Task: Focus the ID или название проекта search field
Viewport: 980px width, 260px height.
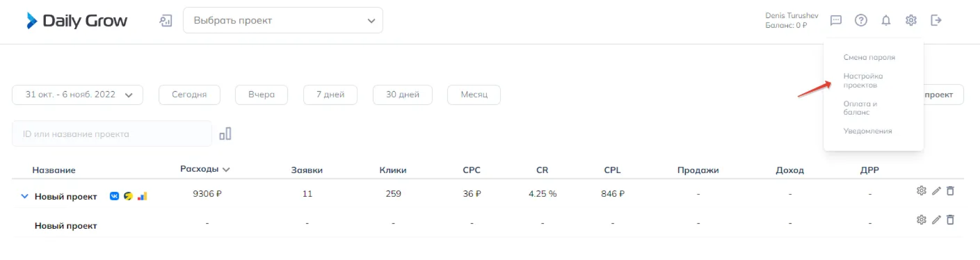Action: (112, 133)
